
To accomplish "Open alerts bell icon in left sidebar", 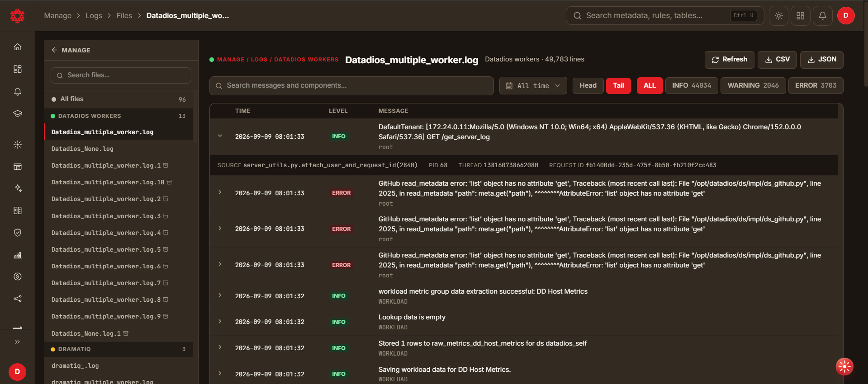I will 18,92.
